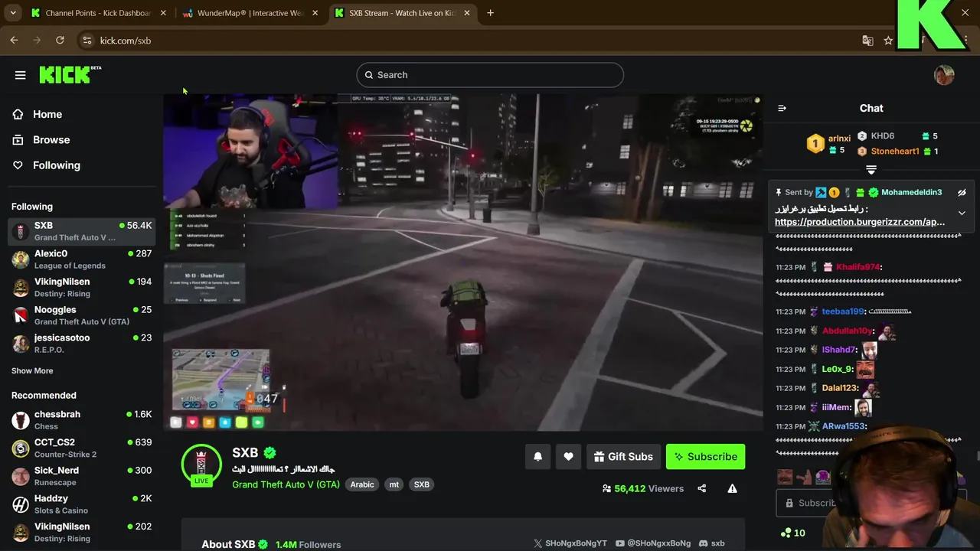Viewport: 980px width, 551px height.
Task: Click username Khalifa974 in chat
Action: [858, 267]
